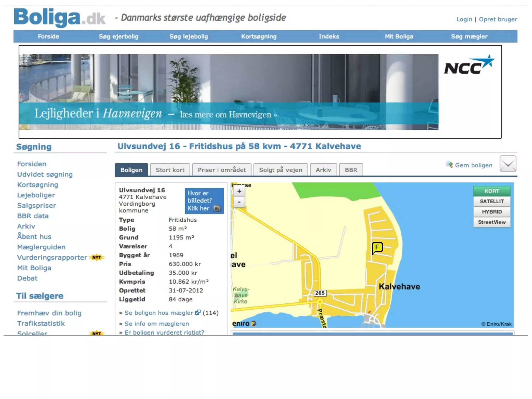Click the email envelope icon
This screenshot has height=399, width=532.
(508, 164)
